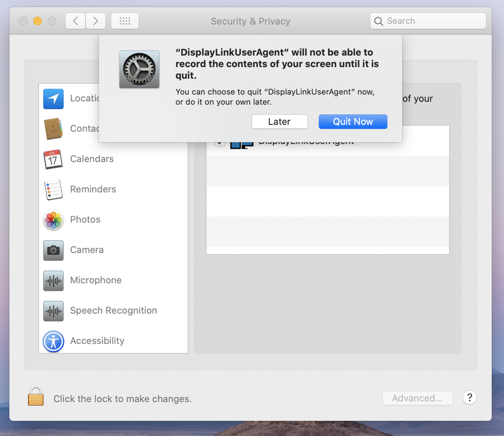Click the lock icon to make changes
The height and width of the screenshot is (436, 504).
36,396
